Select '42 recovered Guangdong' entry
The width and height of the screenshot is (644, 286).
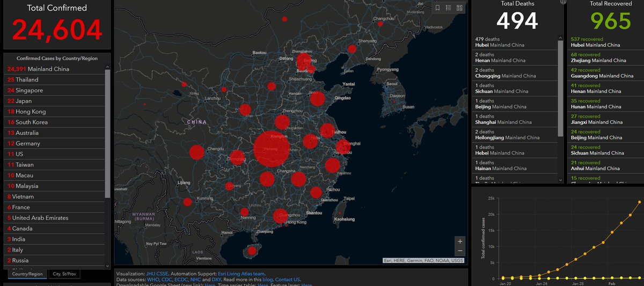tap(605, 73)
